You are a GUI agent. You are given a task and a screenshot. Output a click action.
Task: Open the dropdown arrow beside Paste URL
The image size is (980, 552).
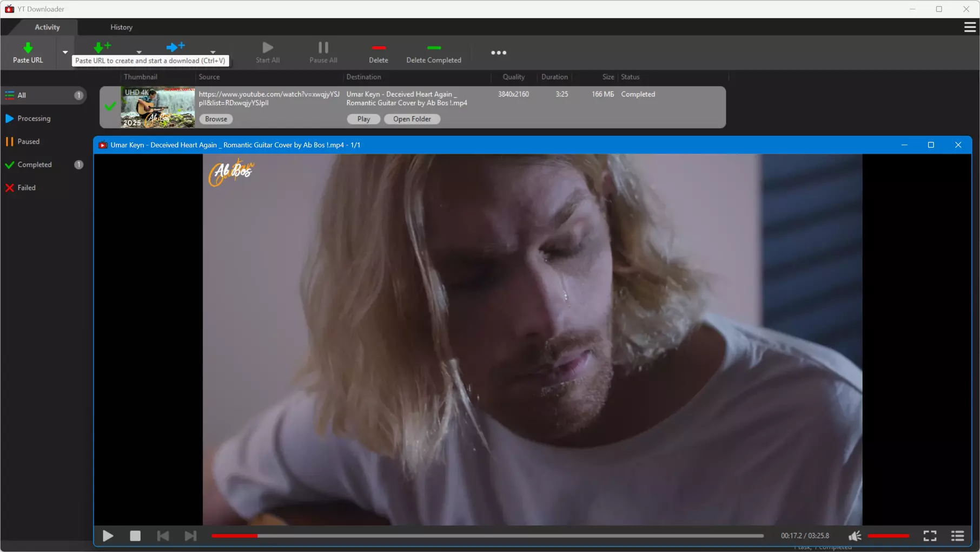65,52
